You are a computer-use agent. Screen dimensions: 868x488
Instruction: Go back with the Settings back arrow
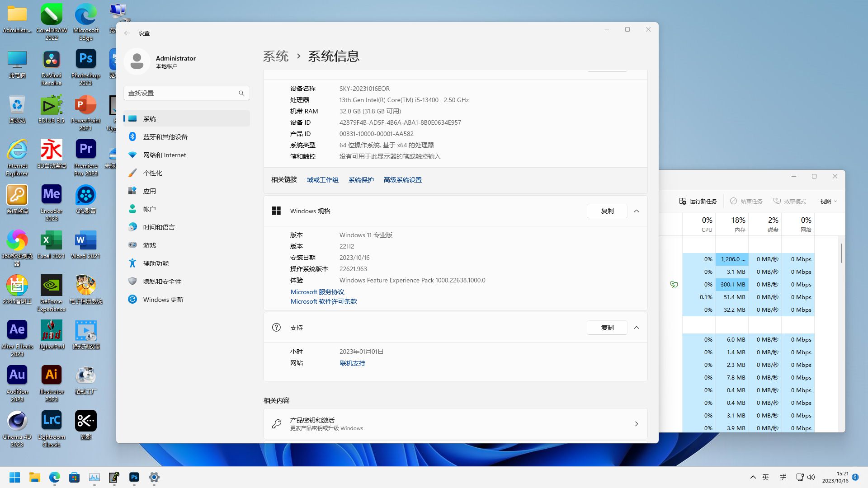click(x=127, y=33)
